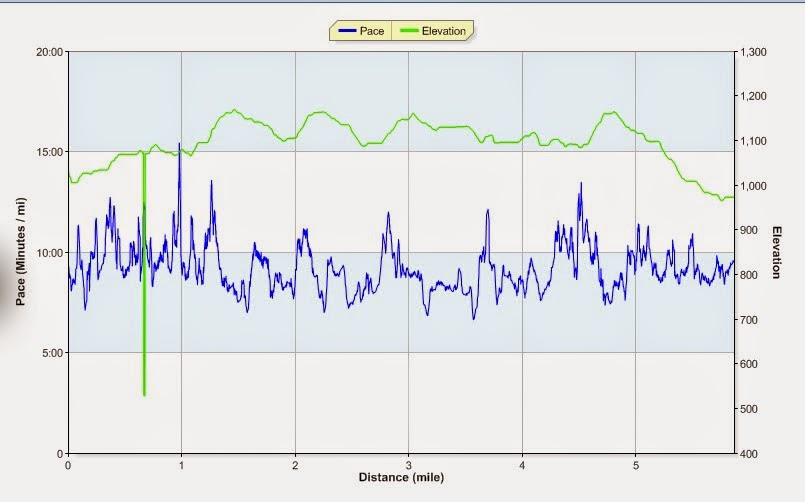
Task: Click the '20:00' pace axis label
Action: (49, 52)
